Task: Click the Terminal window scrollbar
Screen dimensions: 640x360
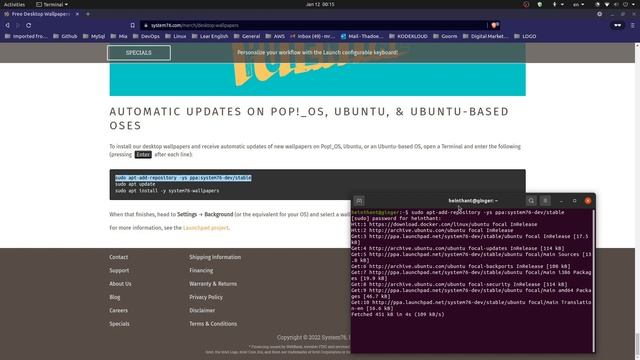Action: click(x=593, y=281)
